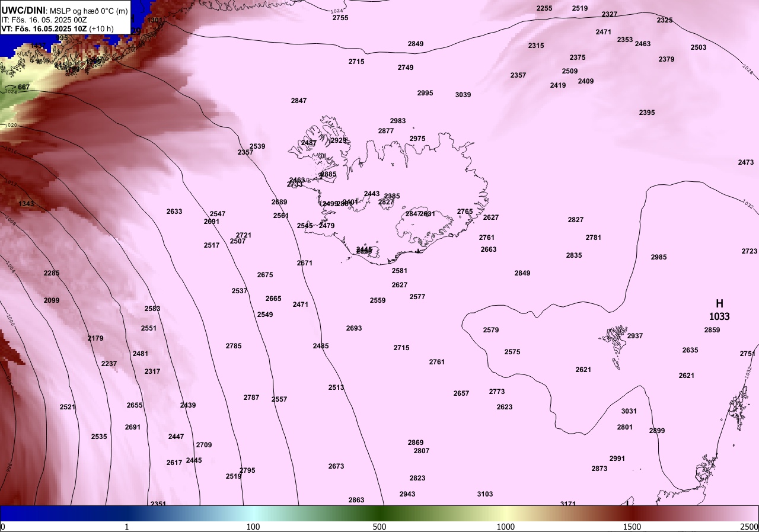Click the 2765 value at Iceland's east coast

point(465,211)
